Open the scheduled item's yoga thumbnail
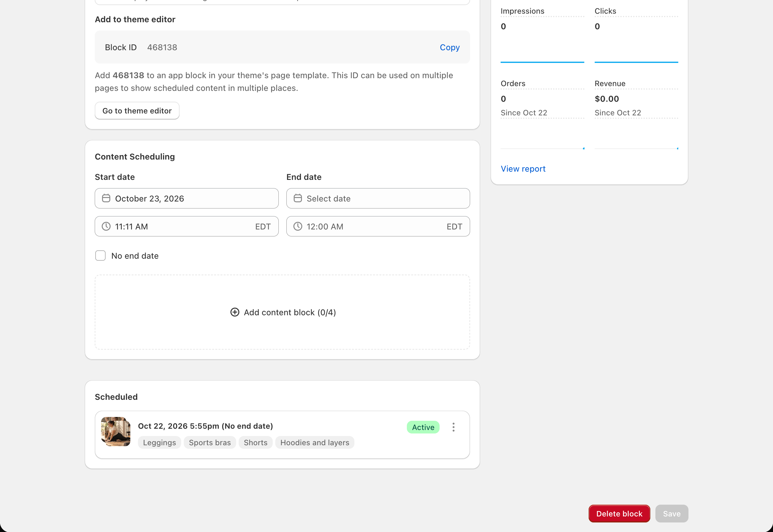 pyautogui.click(x=116, y=431)
